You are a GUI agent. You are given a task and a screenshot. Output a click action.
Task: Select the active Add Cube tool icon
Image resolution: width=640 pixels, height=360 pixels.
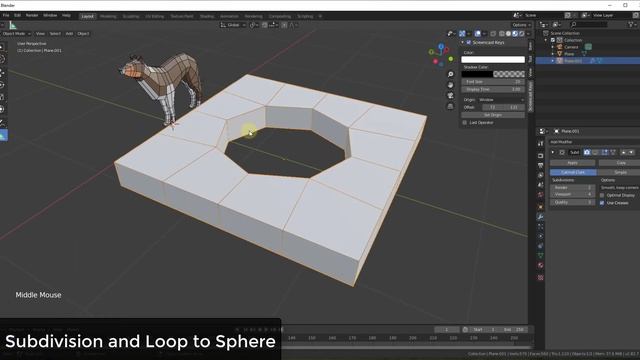tap(3, 135)
